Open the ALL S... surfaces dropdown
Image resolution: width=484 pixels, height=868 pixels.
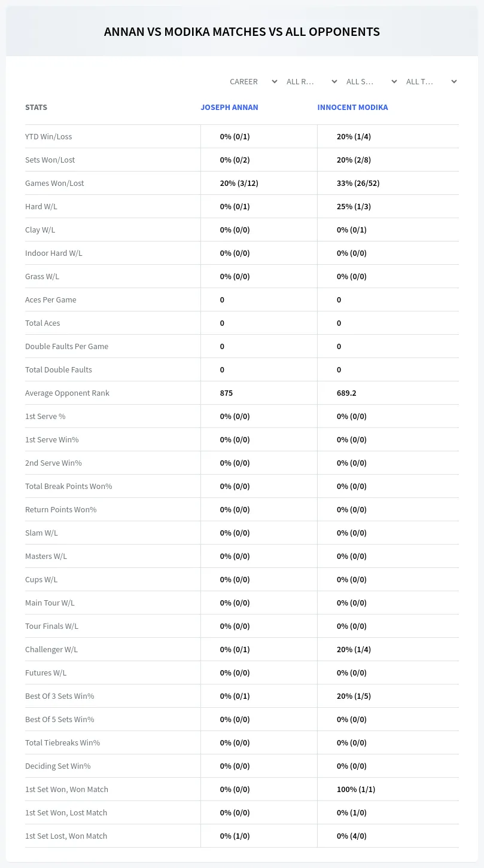click(x=370, y=81)
